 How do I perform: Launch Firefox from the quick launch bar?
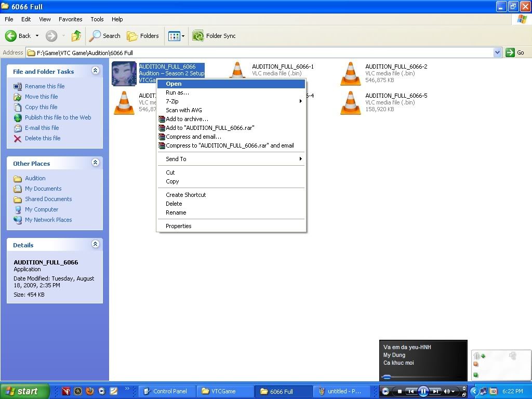tap(90, 391)
